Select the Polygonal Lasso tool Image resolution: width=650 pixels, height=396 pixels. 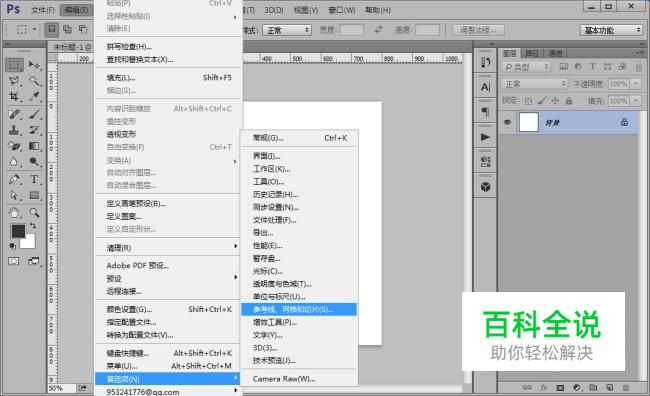click(14, 80)
